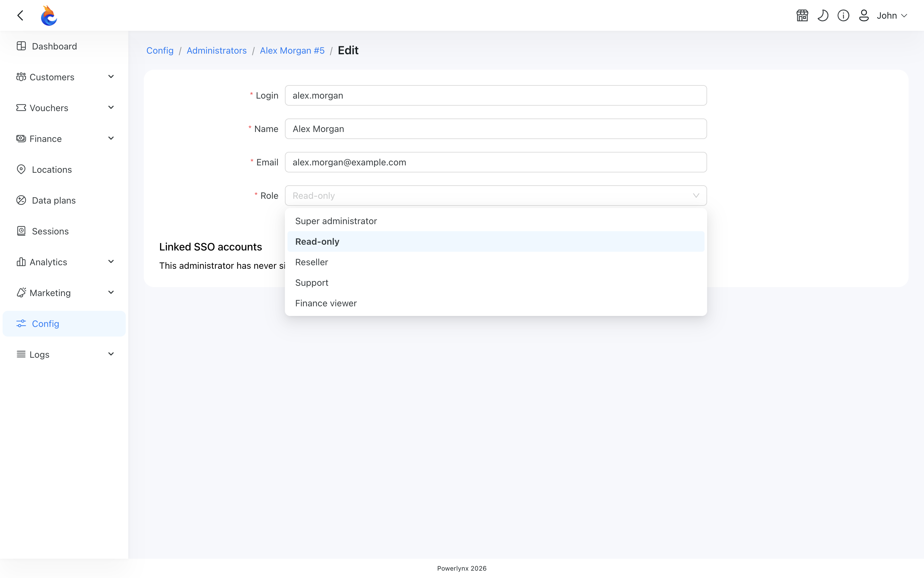
Task: Click the Powerlynx 2026 footer text
Action: click(462, 568)
